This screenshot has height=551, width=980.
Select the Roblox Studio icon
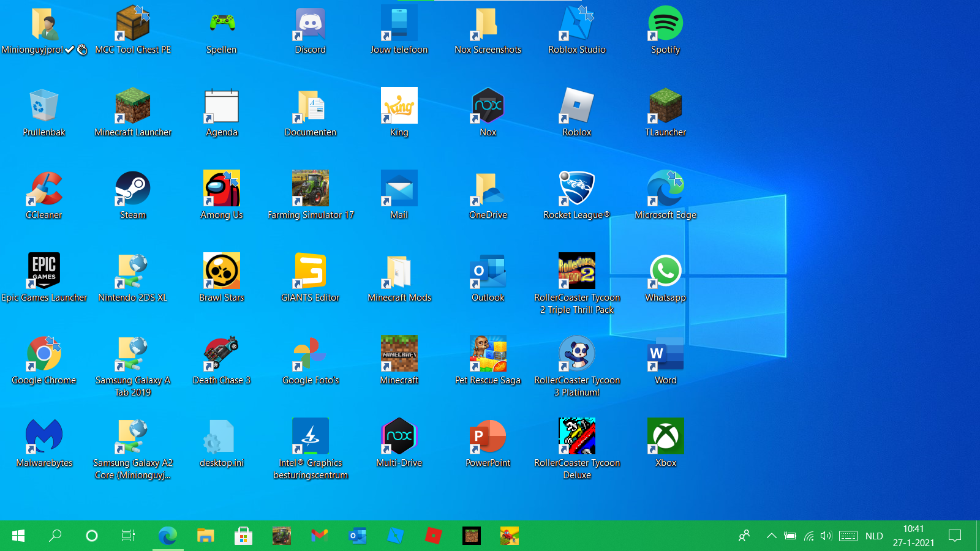pos(577,31)
